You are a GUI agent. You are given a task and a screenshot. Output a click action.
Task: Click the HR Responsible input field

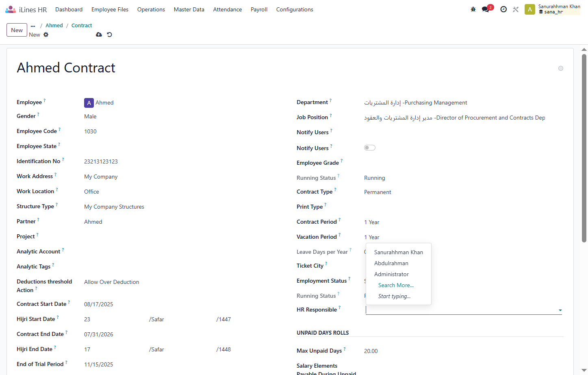coord(461,310)
